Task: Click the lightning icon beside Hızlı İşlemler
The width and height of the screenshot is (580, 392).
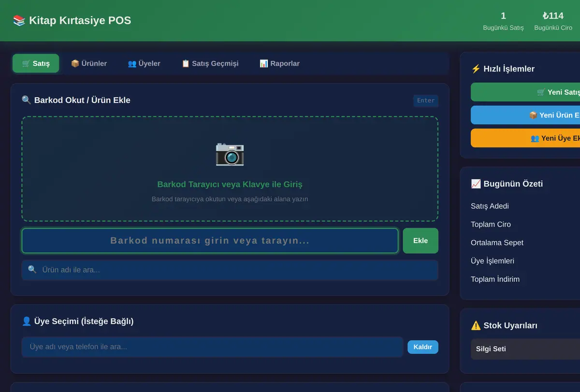Action: point(476,69)
